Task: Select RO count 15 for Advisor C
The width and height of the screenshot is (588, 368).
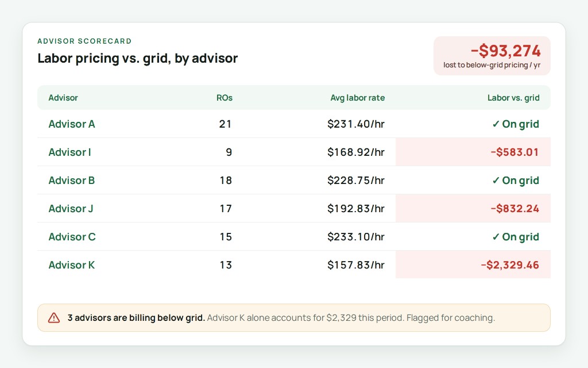Action: (226, 236)
